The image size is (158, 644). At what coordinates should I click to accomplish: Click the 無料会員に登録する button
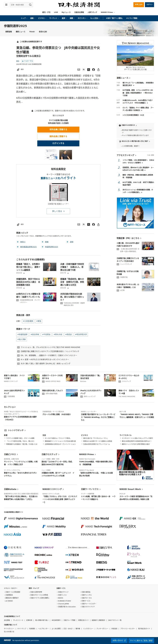(58, 136)
